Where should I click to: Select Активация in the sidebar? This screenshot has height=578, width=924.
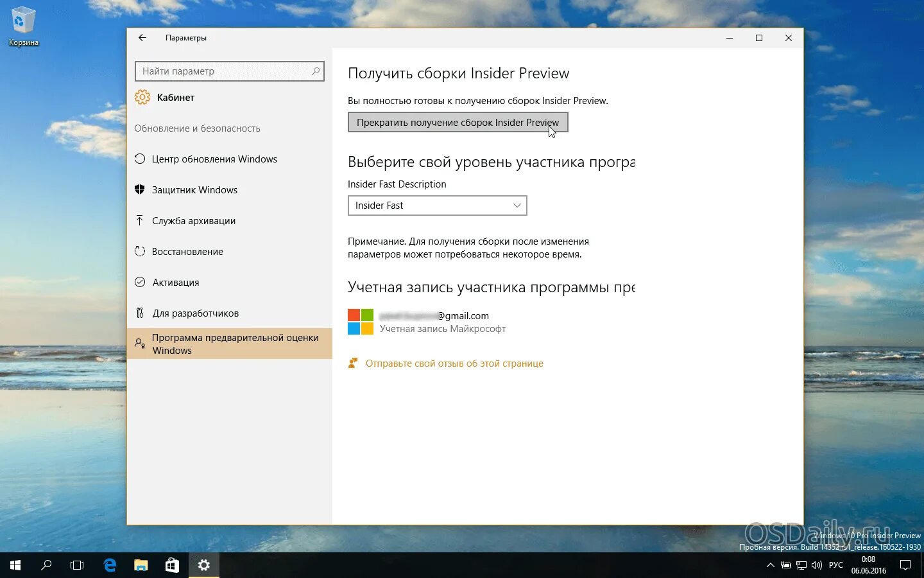tap(230, 283)
